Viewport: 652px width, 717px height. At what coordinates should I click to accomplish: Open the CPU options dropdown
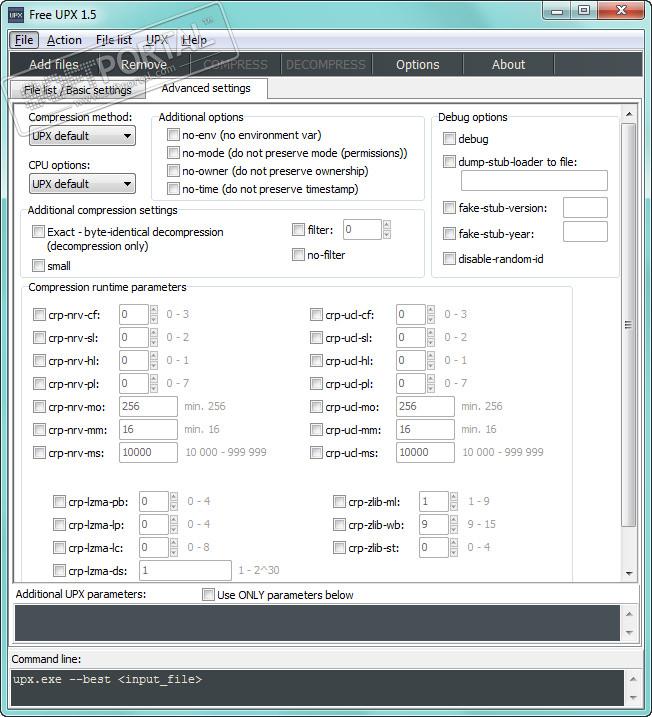coord(82,184)
